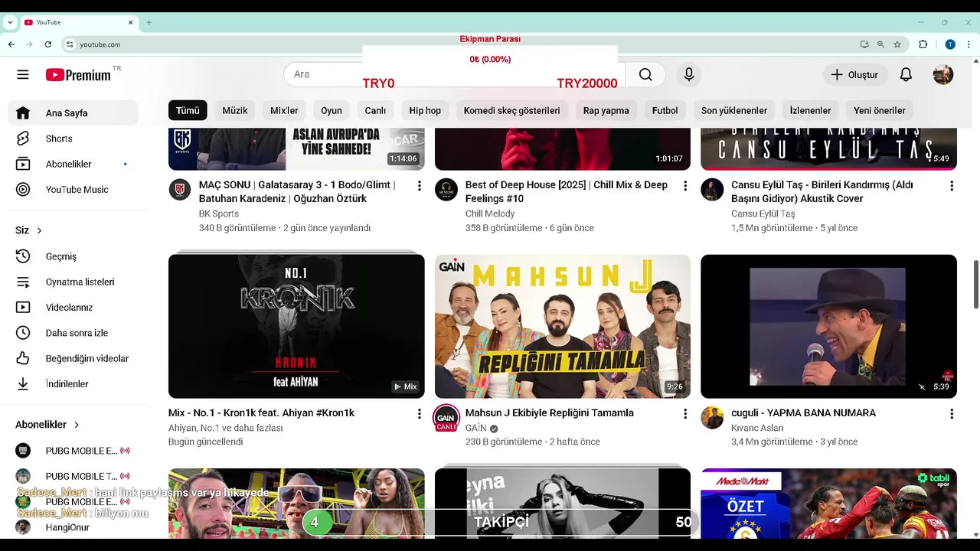This screenshot has width=980, height=551.
Task: Open Chill Melody channel avatar
Action: [446, 190]
